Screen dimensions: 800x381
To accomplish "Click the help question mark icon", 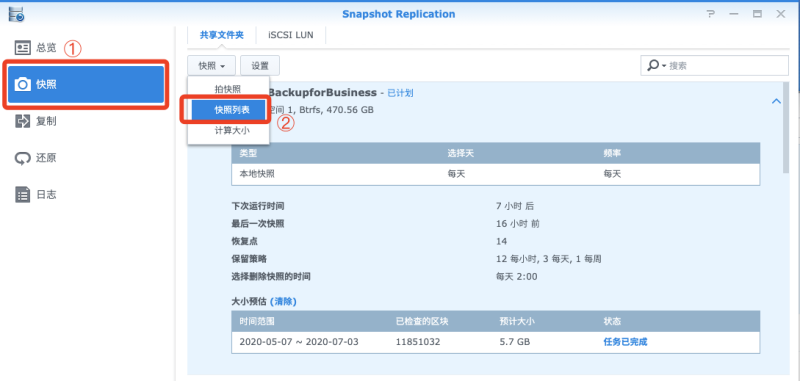I will pyautogui.click(x=711, y=14).
